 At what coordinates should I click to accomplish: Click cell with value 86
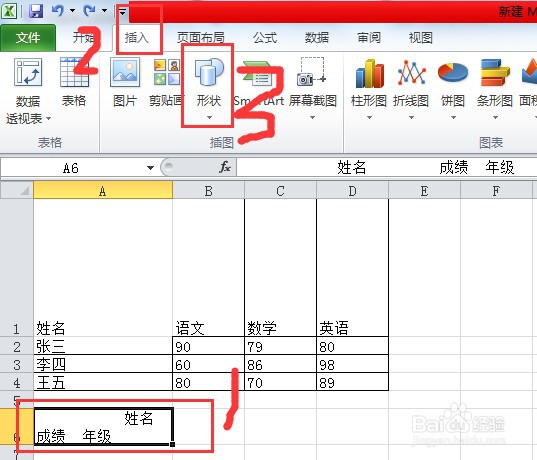tap(280, 364)
